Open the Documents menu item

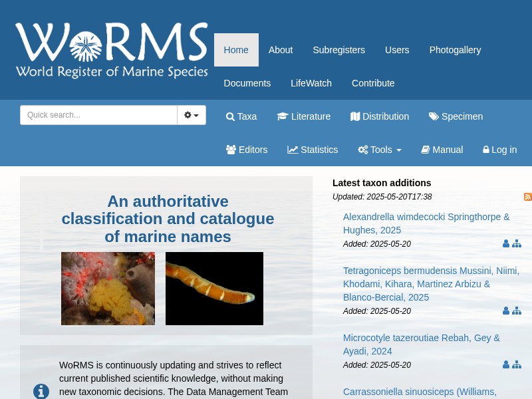pos(247,83)
